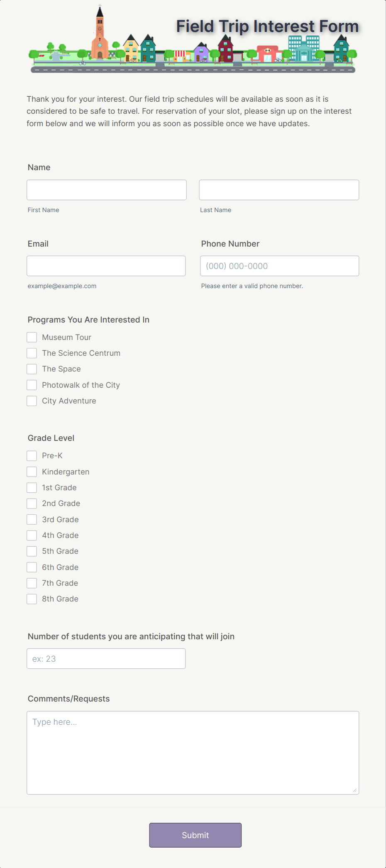Check the Pre-K grade level
This screenshot has height=868, width=386.
click(x=32, y=455)
